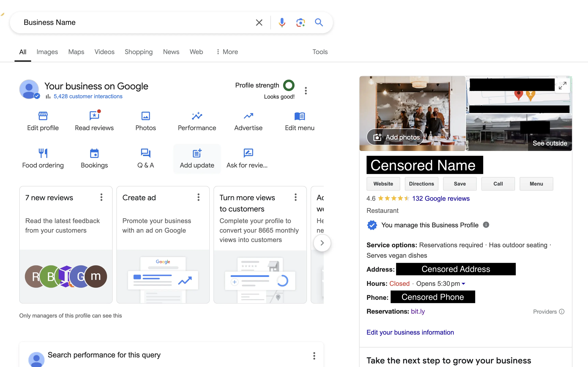
Task: Open 132 Google reviews link
Action: (441, 199)
